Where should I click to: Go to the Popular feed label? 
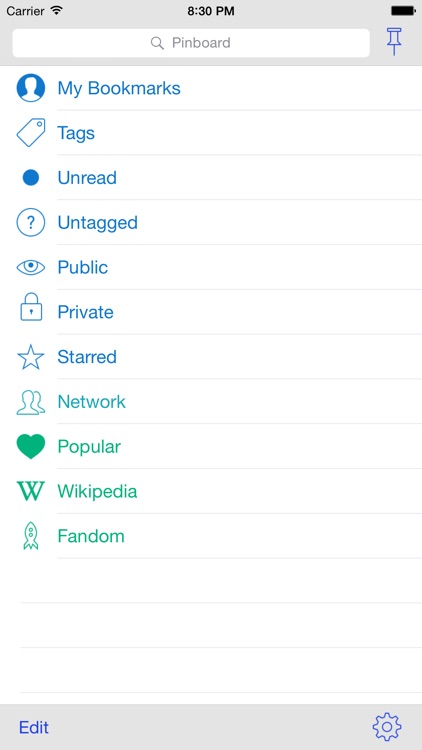click(x=89, y=447)
